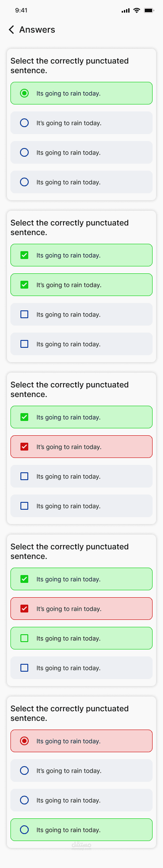Screen dimensions: 163x868
Task: Check the last empty checkbox in third question
Action: (x=24, y=506)
